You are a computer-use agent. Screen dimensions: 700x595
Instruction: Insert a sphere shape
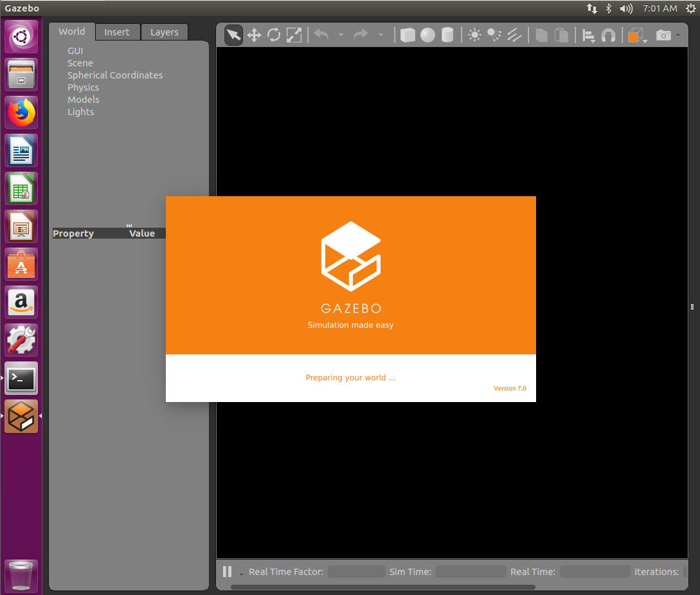427,35
